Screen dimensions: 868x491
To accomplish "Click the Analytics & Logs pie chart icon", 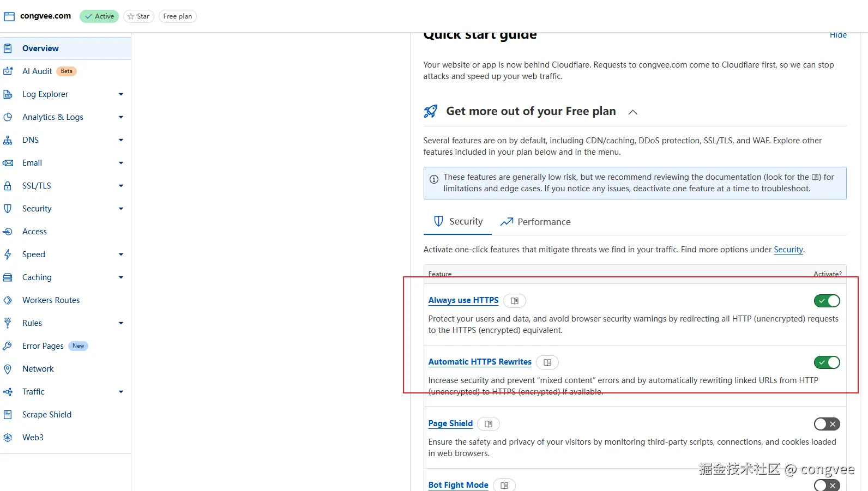I will click(8, 117).
